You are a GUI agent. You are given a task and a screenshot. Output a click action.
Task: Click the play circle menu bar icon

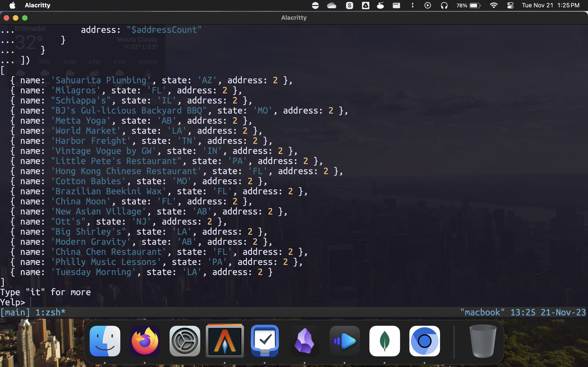pos(427,5)
